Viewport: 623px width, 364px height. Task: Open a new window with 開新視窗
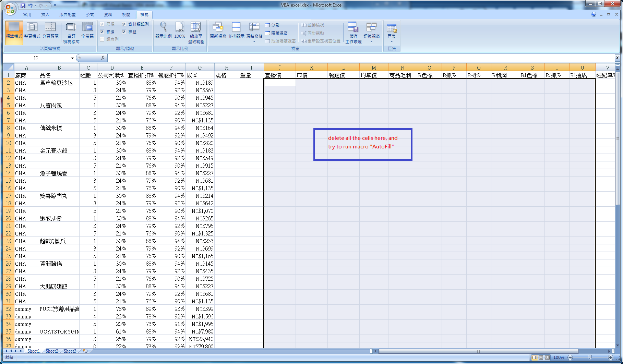[x=218, y=30]
